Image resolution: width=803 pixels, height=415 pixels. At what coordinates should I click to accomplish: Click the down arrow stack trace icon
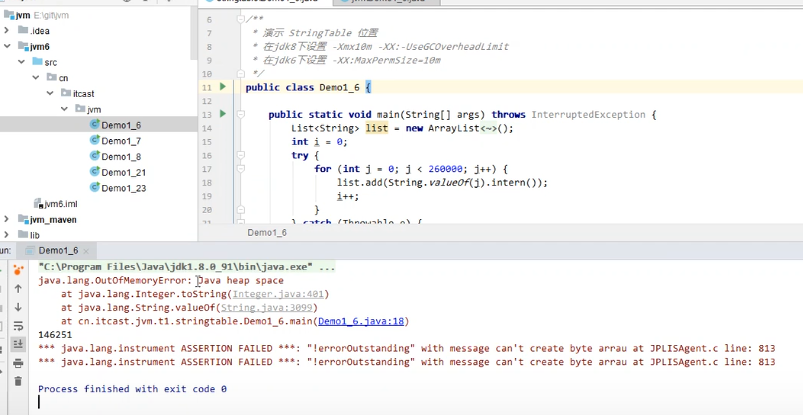click(18, 307)
